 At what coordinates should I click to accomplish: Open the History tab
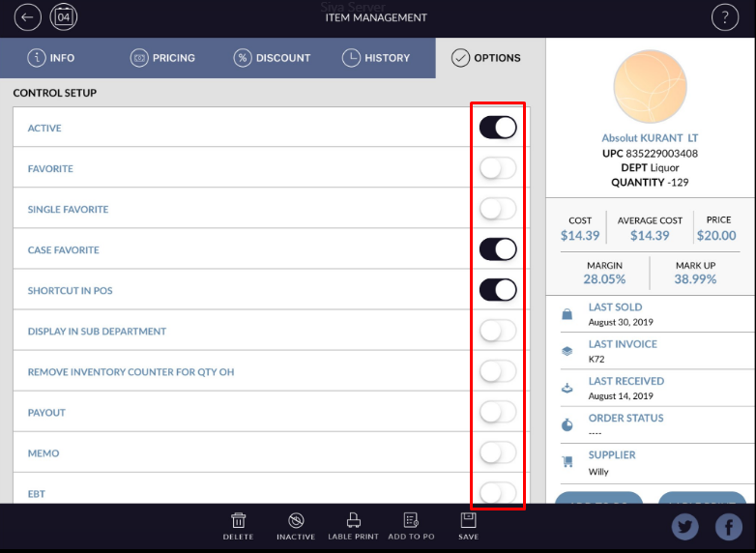pos(376,58)
